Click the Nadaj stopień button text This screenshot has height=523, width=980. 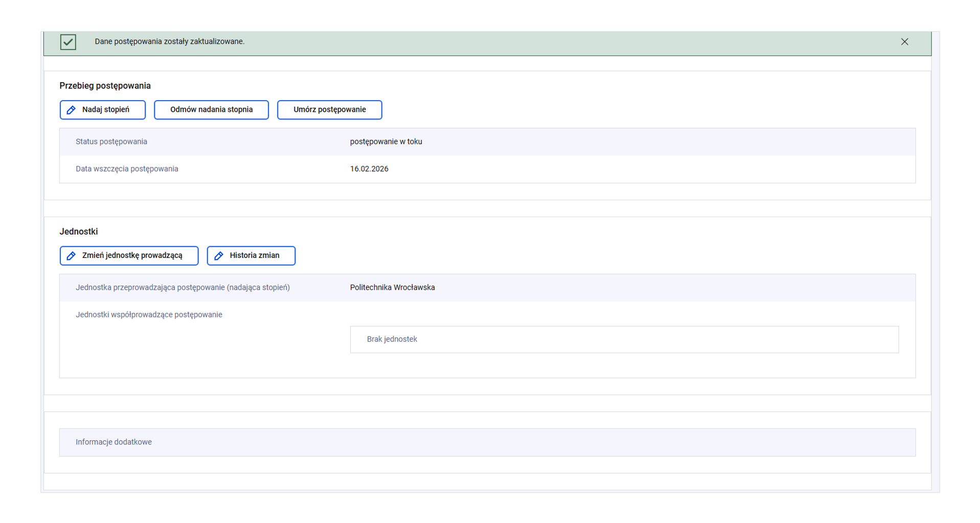(106, 110)
